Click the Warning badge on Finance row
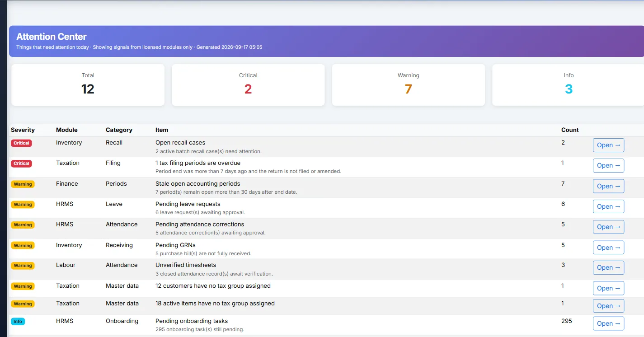Image resolution: width=644 pixels, height=337 pixels. pos(23,184)
